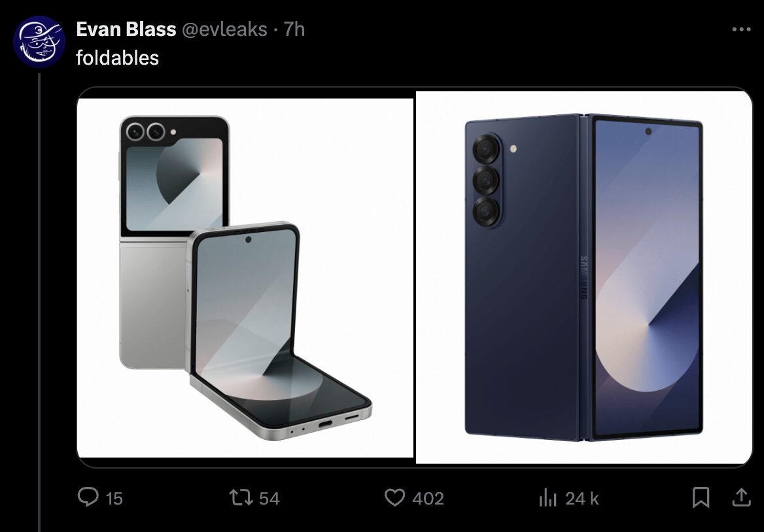
Task: Open the silver flip phone image
Action: point(245,278)
